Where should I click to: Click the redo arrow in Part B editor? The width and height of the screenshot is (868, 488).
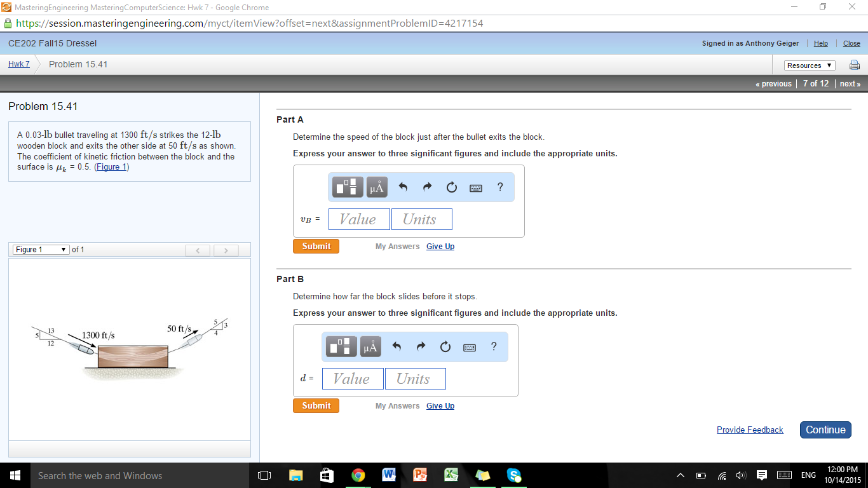click(422, 346)
